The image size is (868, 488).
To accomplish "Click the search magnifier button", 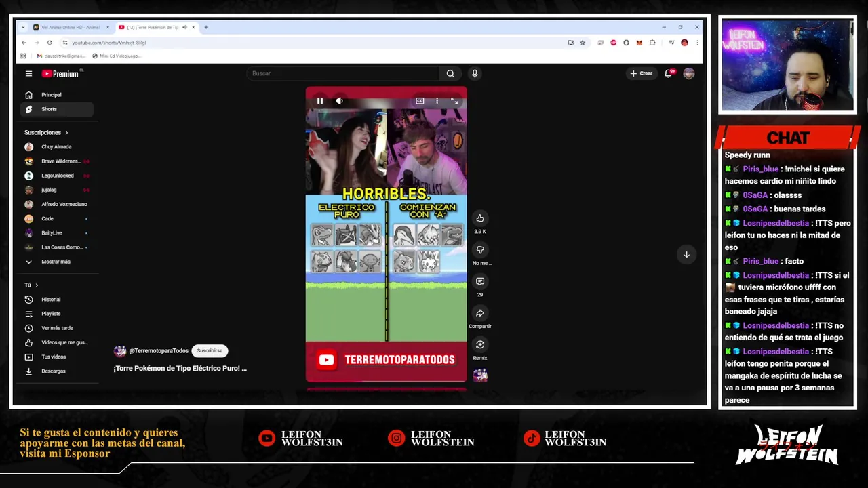I will 450,73.
